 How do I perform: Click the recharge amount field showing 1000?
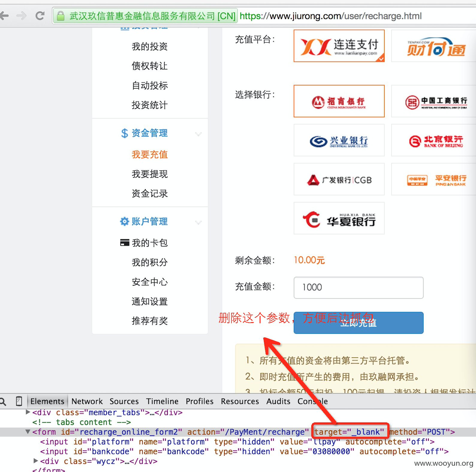358,288
